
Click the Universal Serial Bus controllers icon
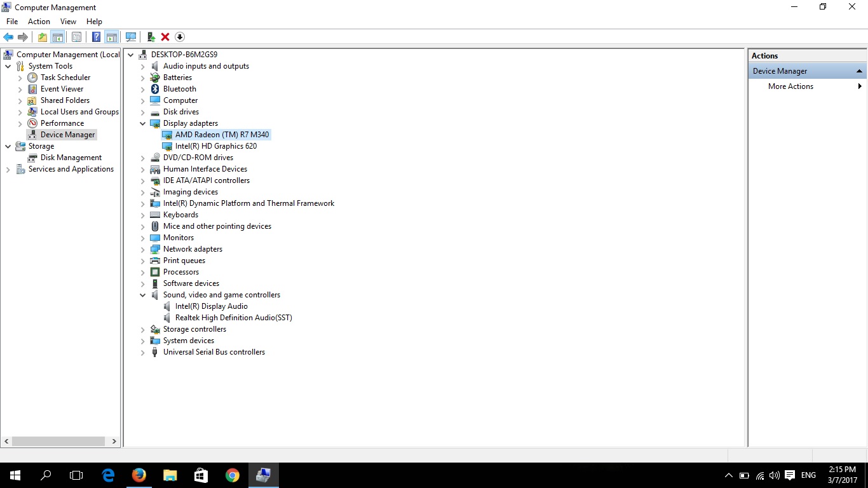pyautogui.click(x=155, y=352)
